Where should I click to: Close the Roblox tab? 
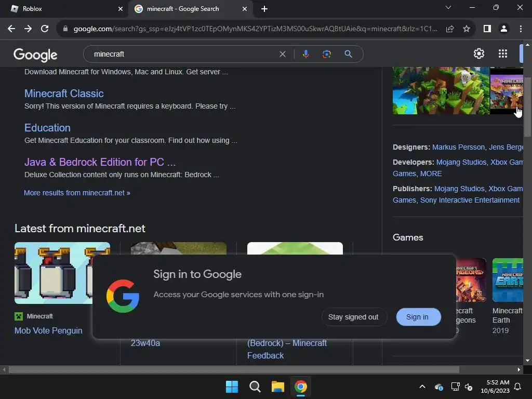pyautogui.click(x=121, y=9)
